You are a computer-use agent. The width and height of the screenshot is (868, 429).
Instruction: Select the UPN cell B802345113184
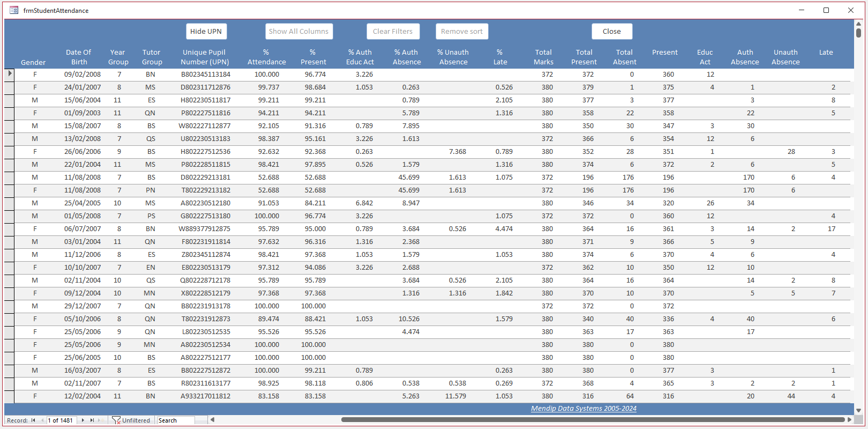[x=206, y=75]
